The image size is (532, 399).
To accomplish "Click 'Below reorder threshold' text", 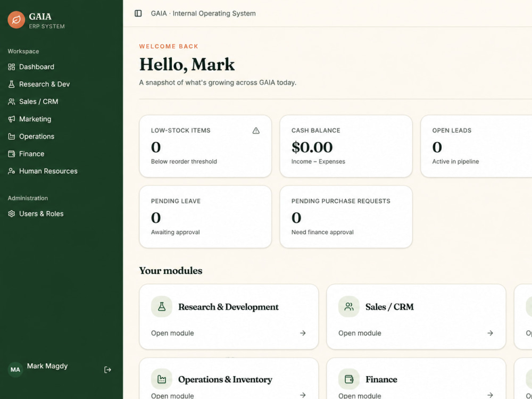I will tap(184, 162).
